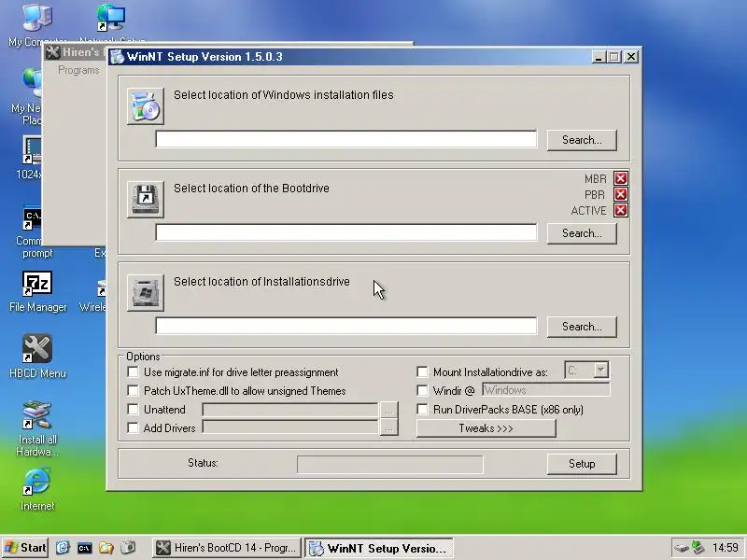
Task: Enable Patch UxTheme.dll for unsigned Themes
Action: (133, 390)
